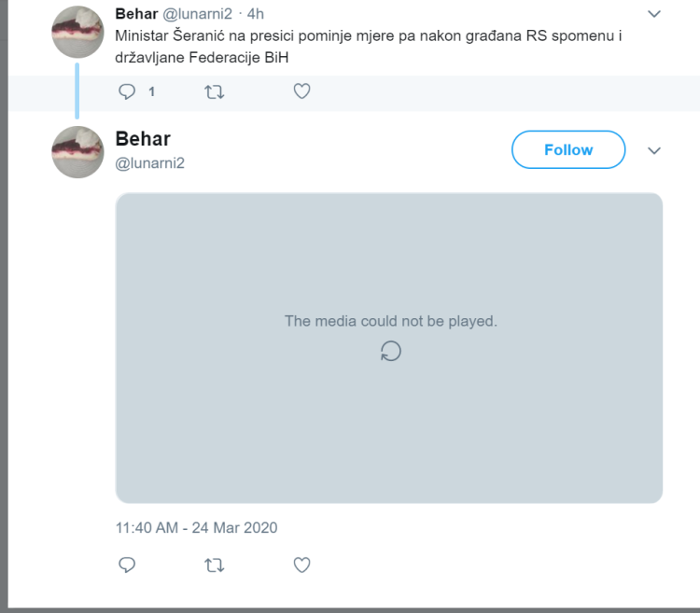Retweet the top tweet by Behar

[x=214, y=91]
